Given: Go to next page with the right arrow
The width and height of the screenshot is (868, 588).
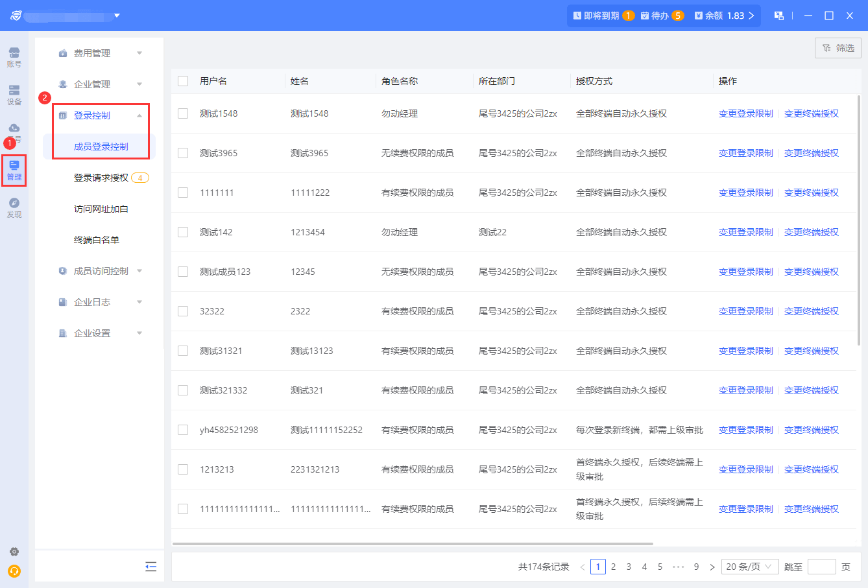Looking at the screenshot, I should tap(712, 567).
